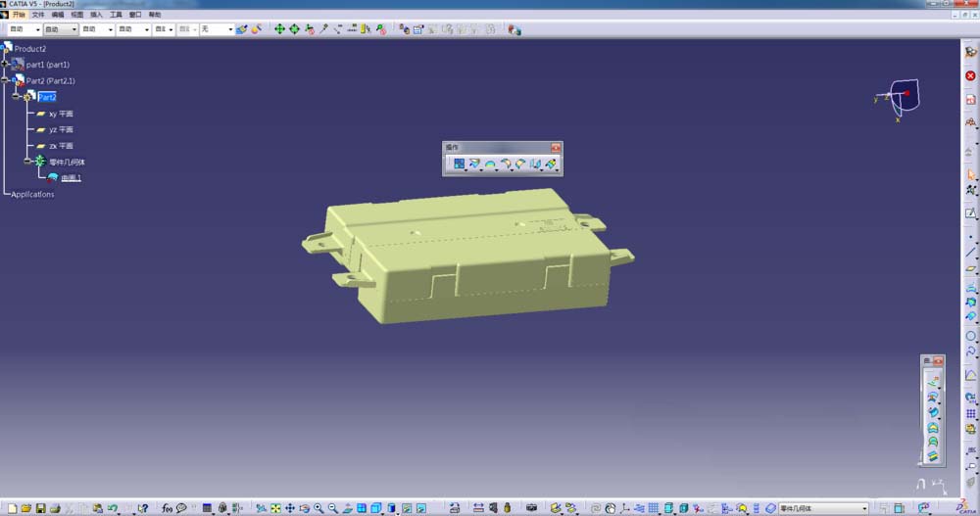The image size is (980, 516).
Task: Click the New document icon
Action: pyautogui.click(x=12, y=508)
